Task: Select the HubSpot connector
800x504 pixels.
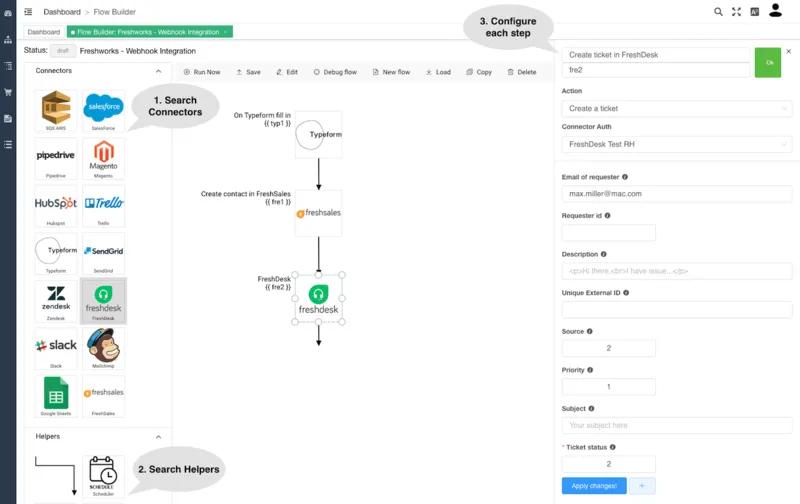Action: pos(56,206)
